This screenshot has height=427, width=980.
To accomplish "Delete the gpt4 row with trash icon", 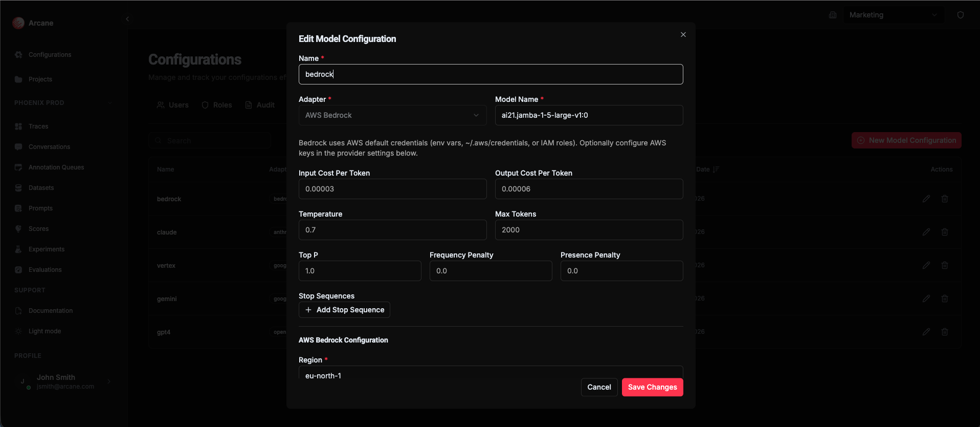I will 945,332.
